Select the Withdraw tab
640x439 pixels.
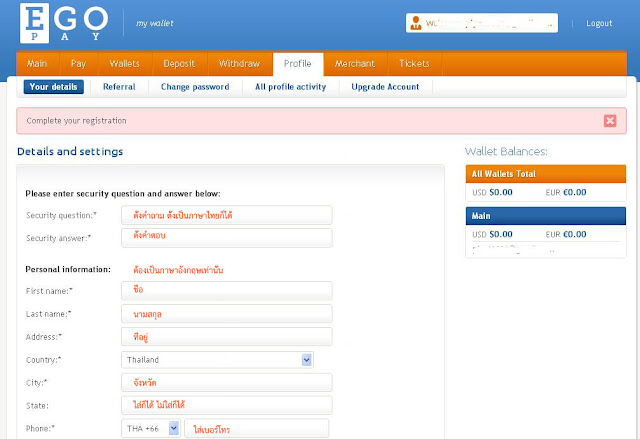point(239,64)
